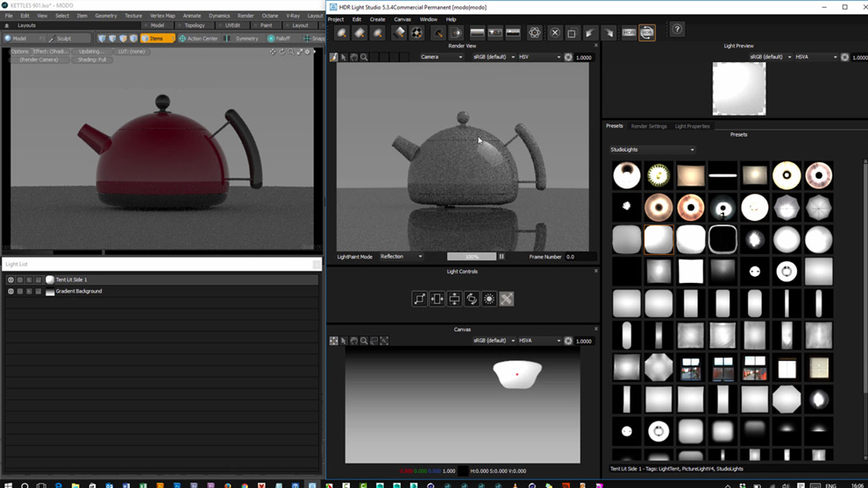Click the orange-highlighted HDR refresh icon

tap(646, 32)
